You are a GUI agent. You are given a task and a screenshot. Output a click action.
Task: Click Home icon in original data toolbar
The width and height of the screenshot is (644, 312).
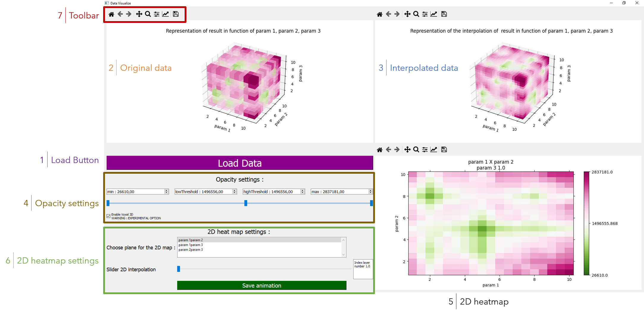[111, 14]
